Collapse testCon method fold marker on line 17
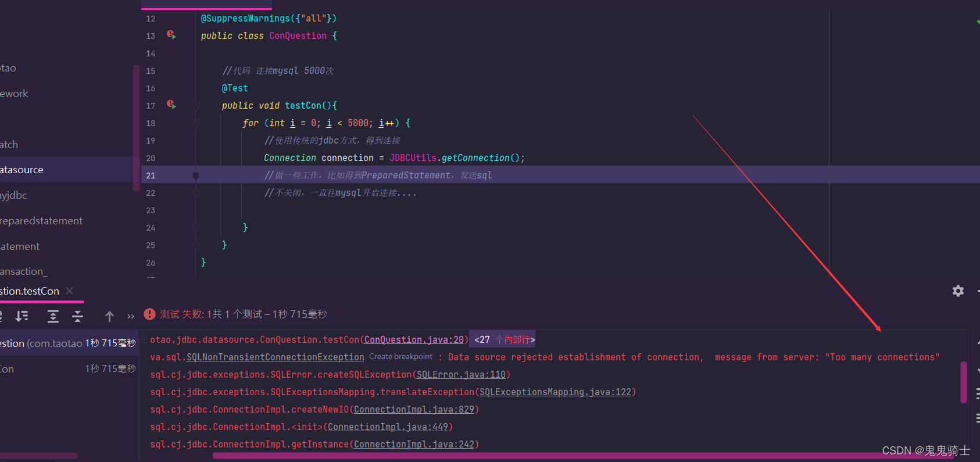 (x=196, y=106)
